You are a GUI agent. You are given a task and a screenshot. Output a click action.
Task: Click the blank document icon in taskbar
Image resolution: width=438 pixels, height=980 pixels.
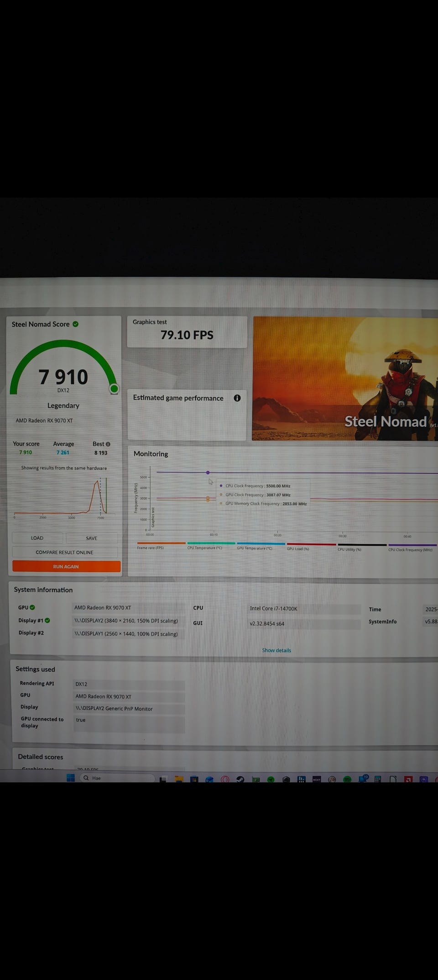393,779
